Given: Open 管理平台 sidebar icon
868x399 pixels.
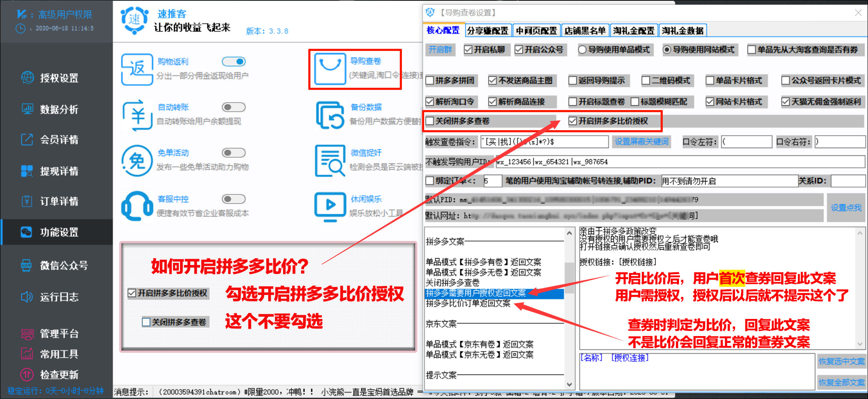Looking at the screenshot, I should coord(27,333).
